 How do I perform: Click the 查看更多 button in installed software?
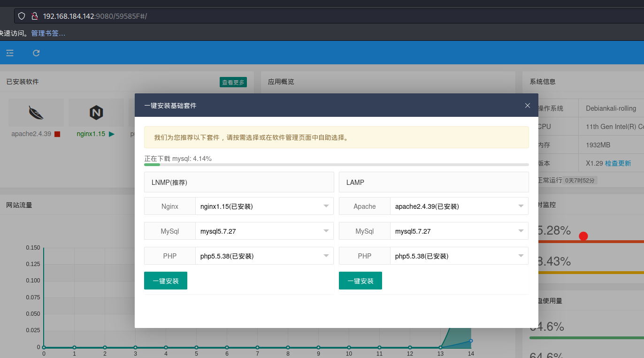pyautogui.click(x=233, y=82)
